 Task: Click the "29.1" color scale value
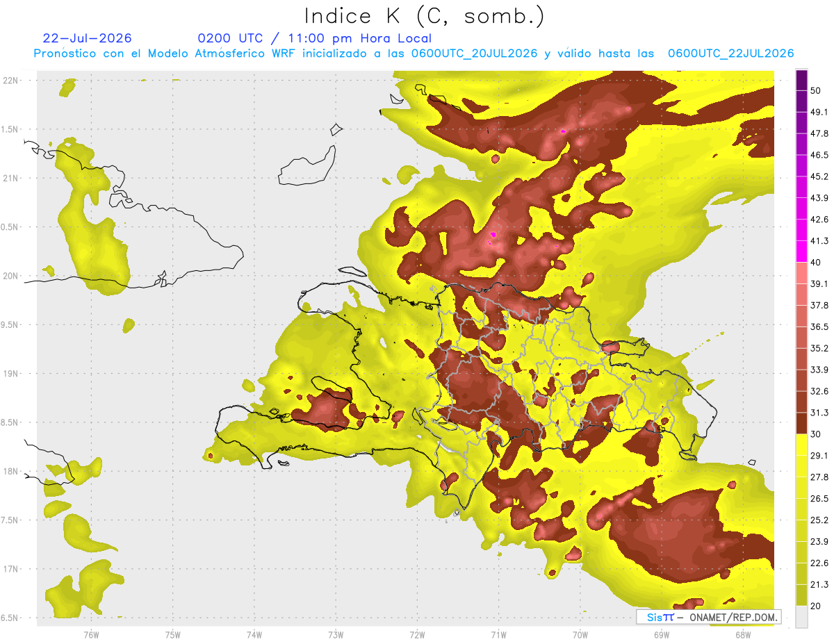point(819,456)
